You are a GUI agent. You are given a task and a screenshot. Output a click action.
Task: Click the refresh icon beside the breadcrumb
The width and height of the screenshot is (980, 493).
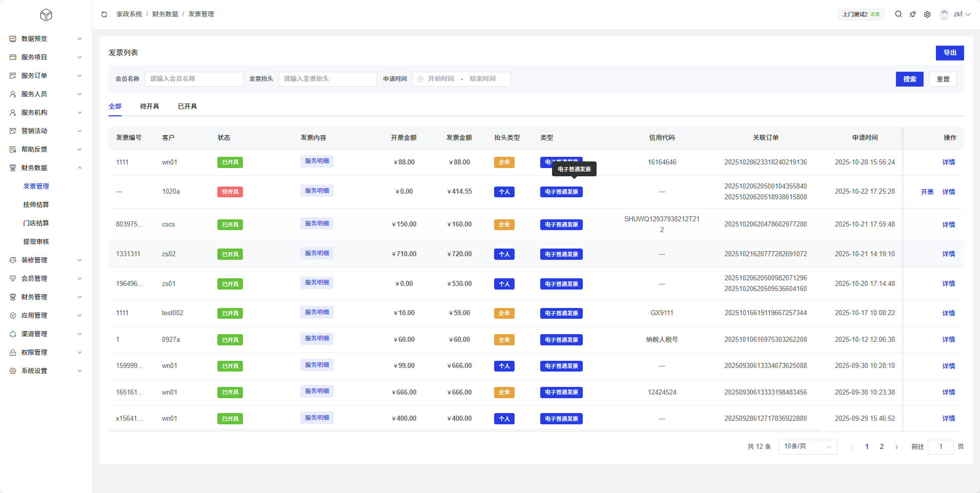click(104, 14)
